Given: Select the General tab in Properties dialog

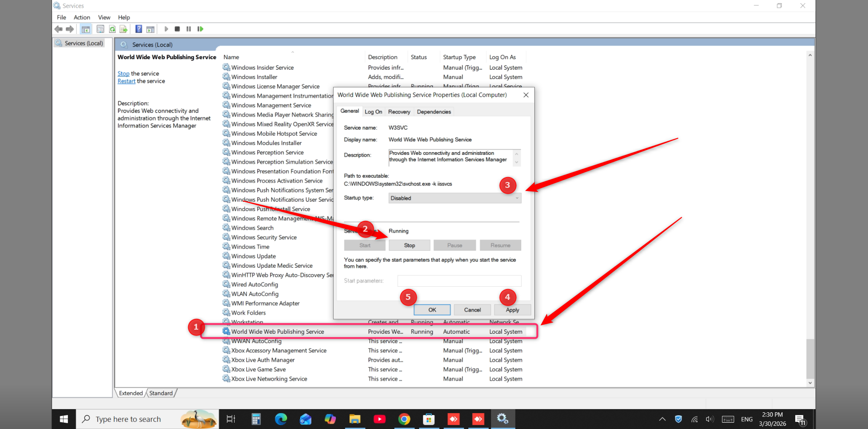Looking at the screenshot, I should tap(349, 111).
